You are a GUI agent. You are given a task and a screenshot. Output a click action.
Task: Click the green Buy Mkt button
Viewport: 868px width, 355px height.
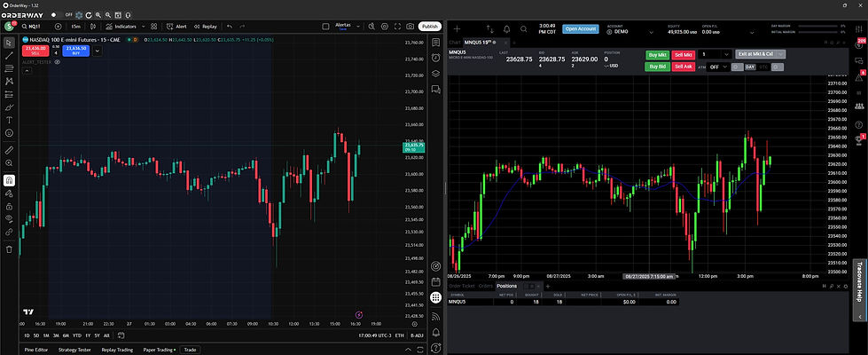point(657,54)
